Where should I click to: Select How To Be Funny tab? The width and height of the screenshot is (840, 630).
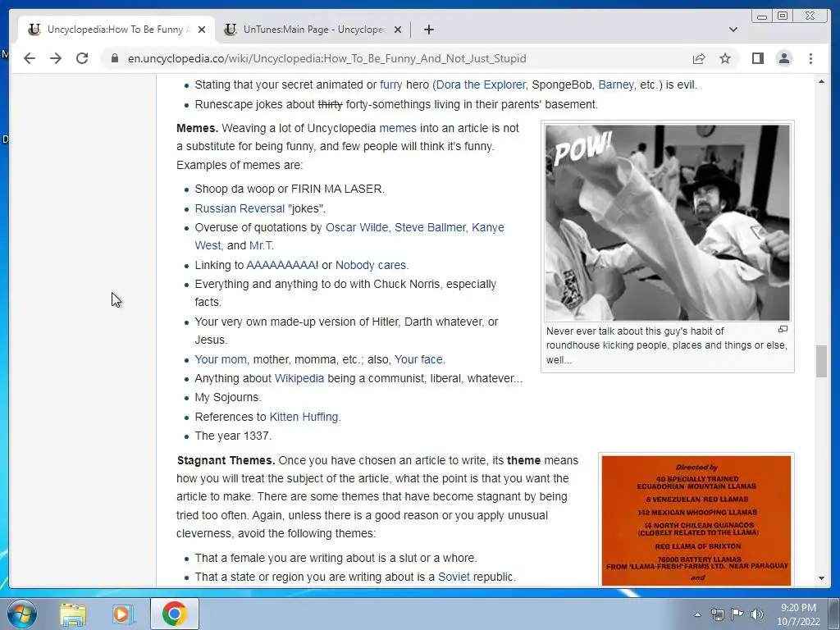coord(116,30)
